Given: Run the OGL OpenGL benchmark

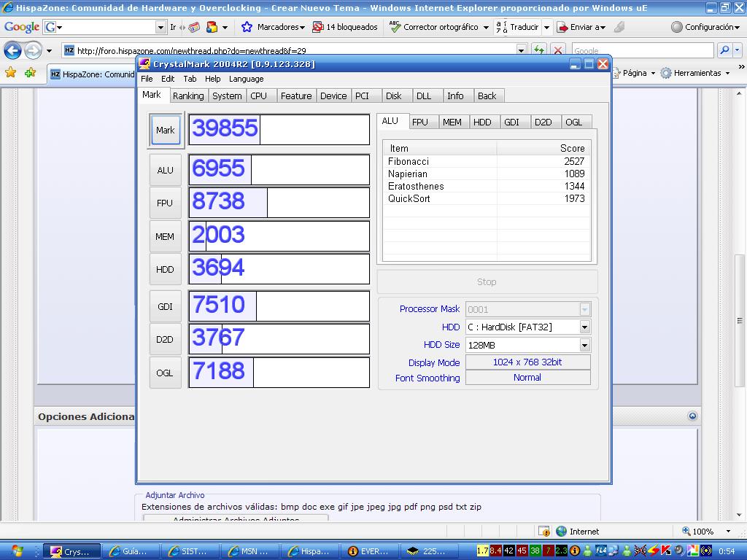Looking at the screenshot, I should pos(166,373).
